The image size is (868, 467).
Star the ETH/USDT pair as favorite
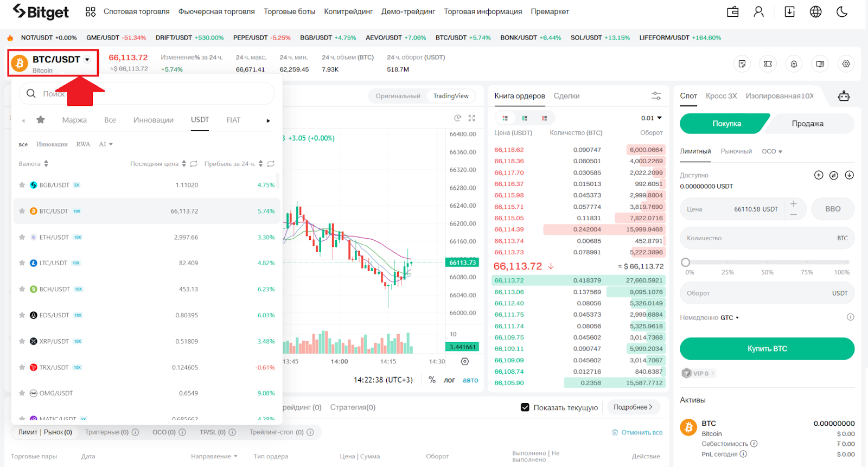(x=22, y=237)
